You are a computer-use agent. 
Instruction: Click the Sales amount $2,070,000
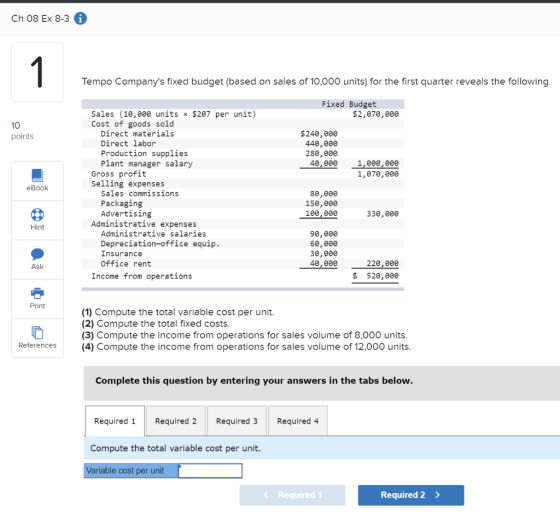coord(375,114)
